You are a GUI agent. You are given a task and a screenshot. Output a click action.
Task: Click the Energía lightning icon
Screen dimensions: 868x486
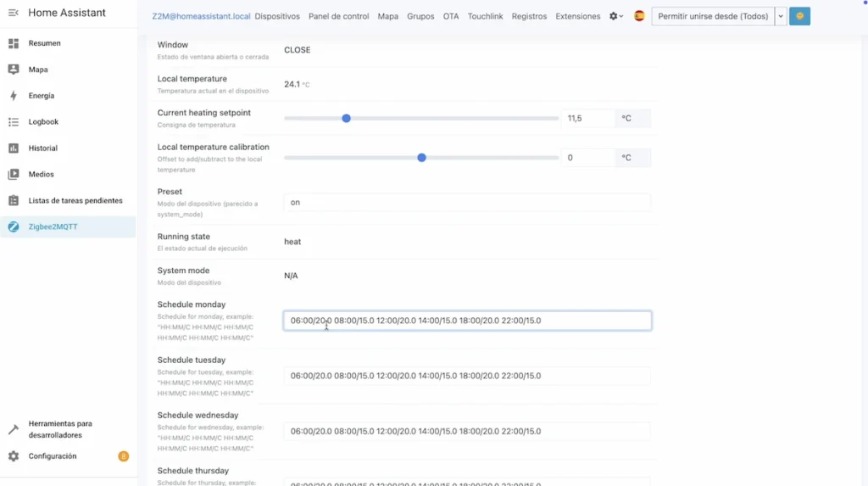click(x=14, y=96)
